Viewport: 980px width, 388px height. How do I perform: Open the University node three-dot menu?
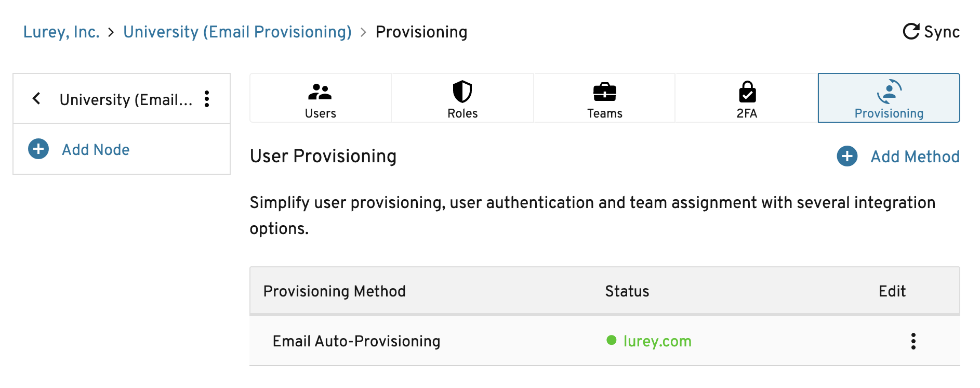tap(207, 99)
